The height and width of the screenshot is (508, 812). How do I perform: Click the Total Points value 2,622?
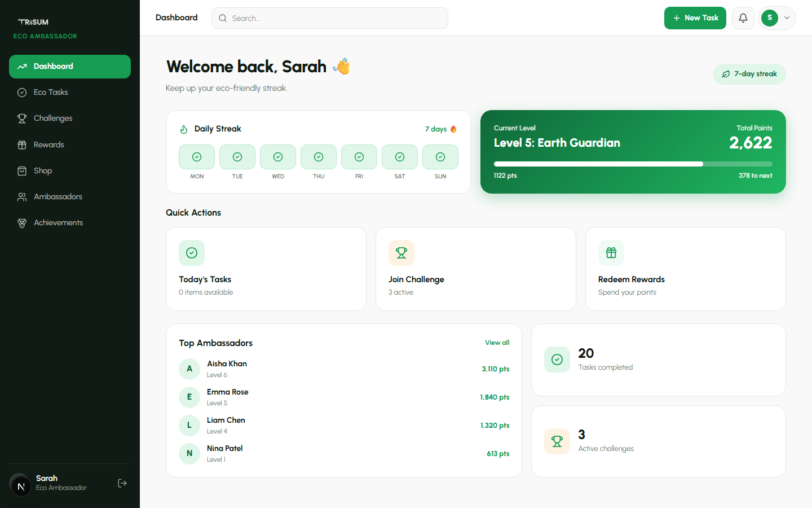click(751, 143)
